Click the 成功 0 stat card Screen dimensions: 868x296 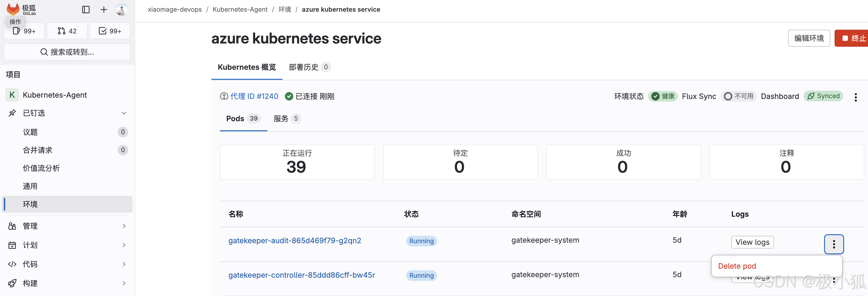click(623, 162)
